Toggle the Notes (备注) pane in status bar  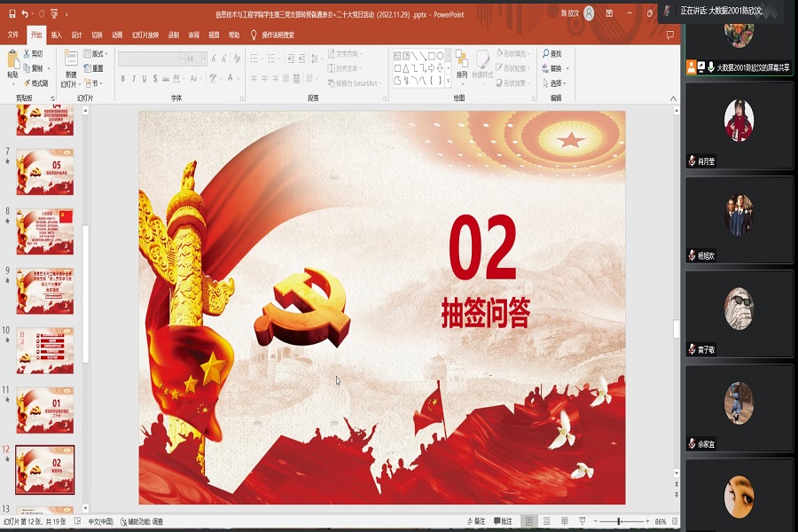475,521
